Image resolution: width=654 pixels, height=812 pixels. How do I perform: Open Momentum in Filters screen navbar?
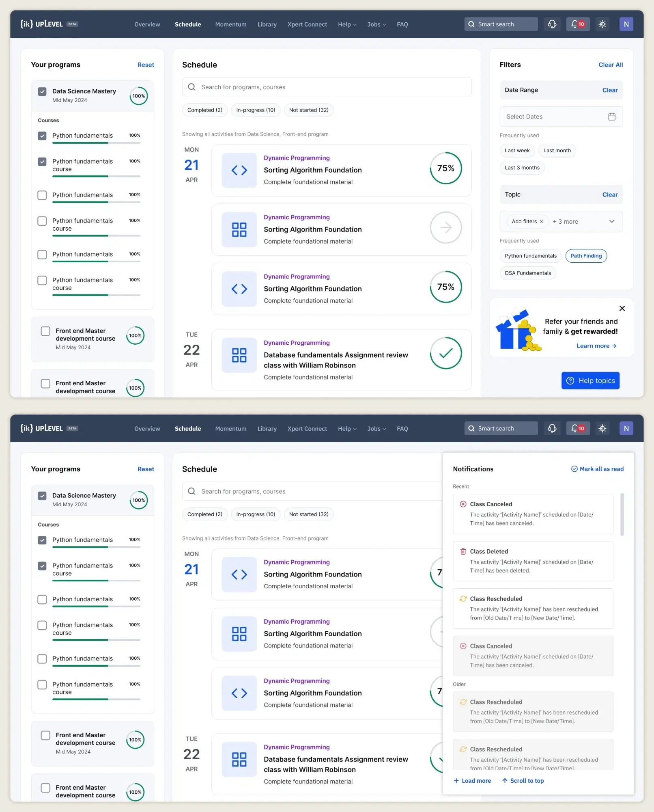click(231, 24)
